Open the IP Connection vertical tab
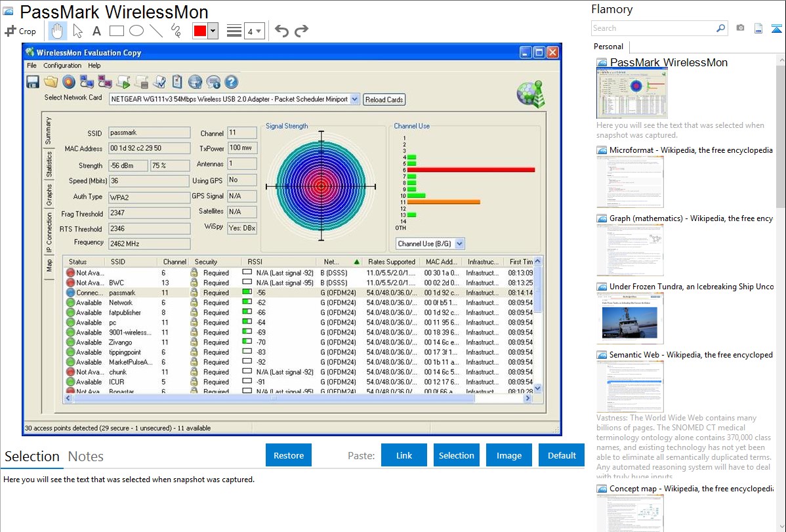This screenshot has width=786, height=532. point(49,233)
